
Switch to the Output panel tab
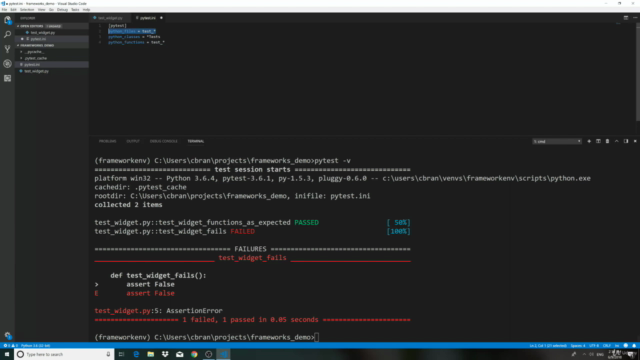[x=133, y=141]
